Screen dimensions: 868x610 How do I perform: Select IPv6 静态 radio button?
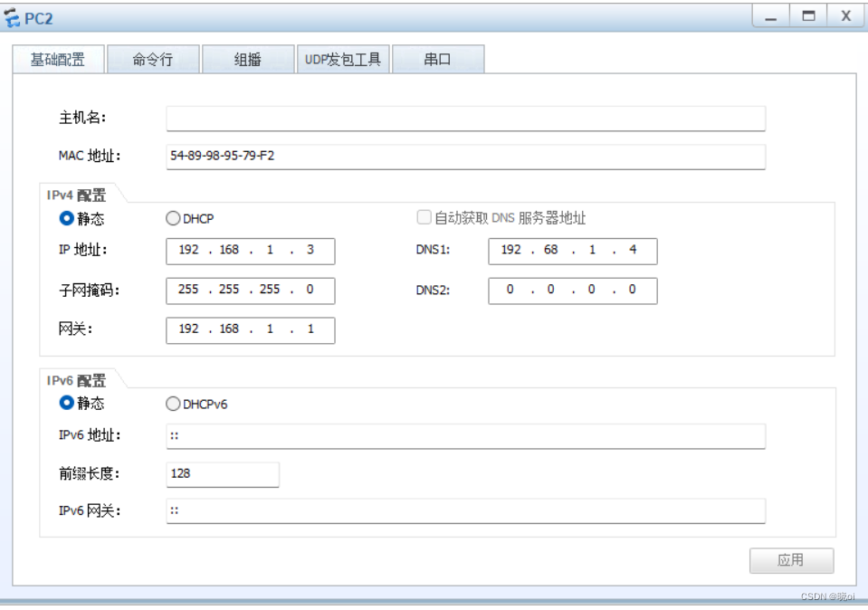pos(66,403)
